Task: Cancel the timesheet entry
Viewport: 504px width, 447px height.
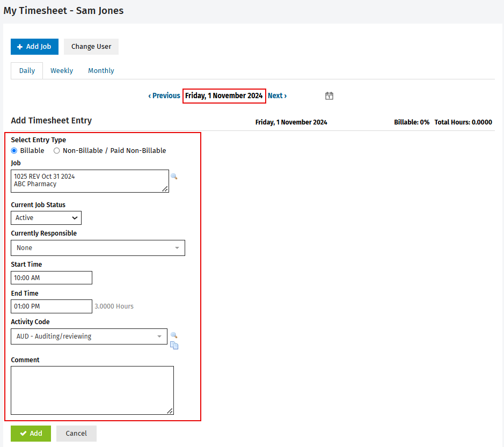Action: [77, 434]
